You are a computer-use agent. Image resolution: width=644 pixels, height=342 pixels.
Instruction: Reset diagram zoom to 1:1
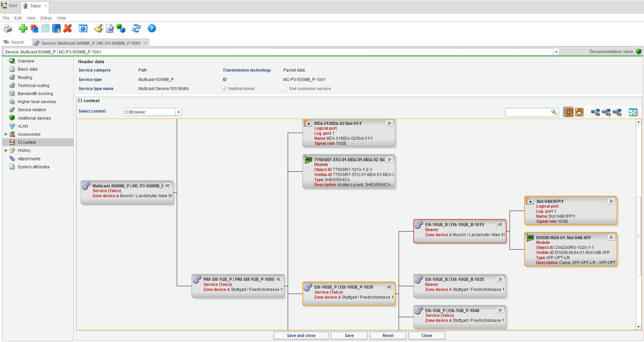click(x=617, y=112)
